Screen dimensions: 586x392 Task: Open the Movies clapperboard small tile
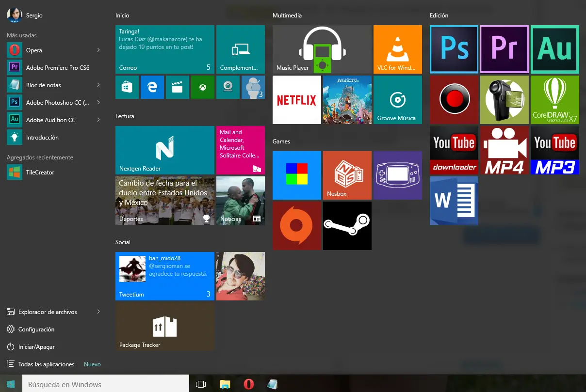178,87
